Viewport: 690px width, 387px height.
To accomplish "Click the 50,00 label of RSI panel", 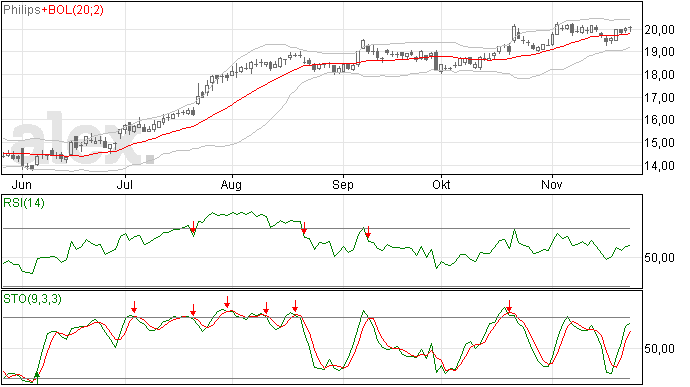I will coord(659,258).
